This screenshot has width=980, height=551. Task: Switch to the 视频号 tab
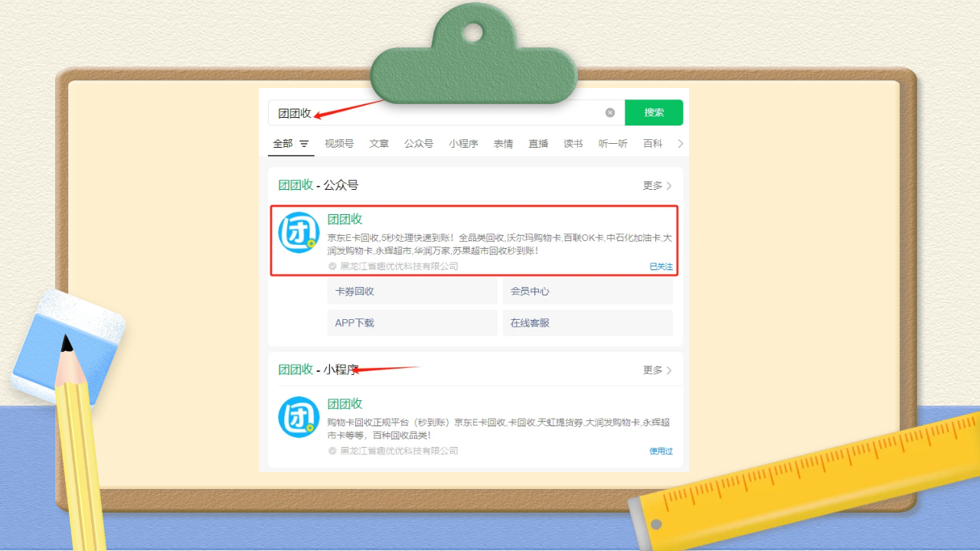[x=339, y=144]
